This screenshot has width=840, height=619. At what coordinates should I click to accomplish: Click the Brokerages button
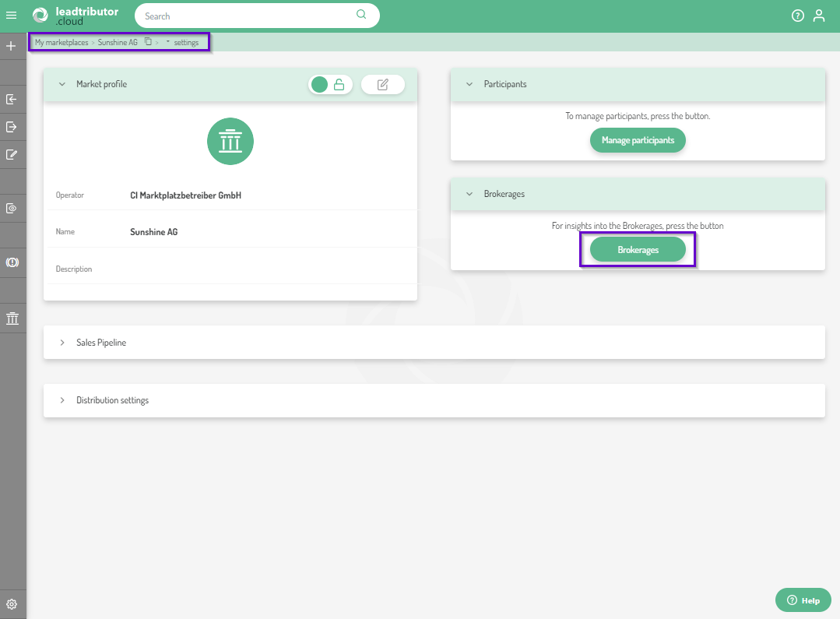pyautogui.click(x=638, y=250)
